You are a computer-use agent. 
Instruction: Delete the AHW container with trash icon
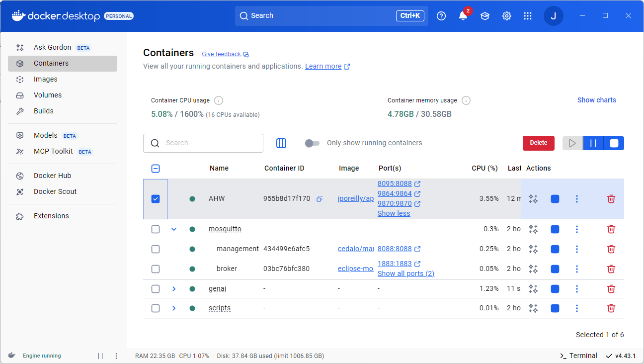click(611, 199)
